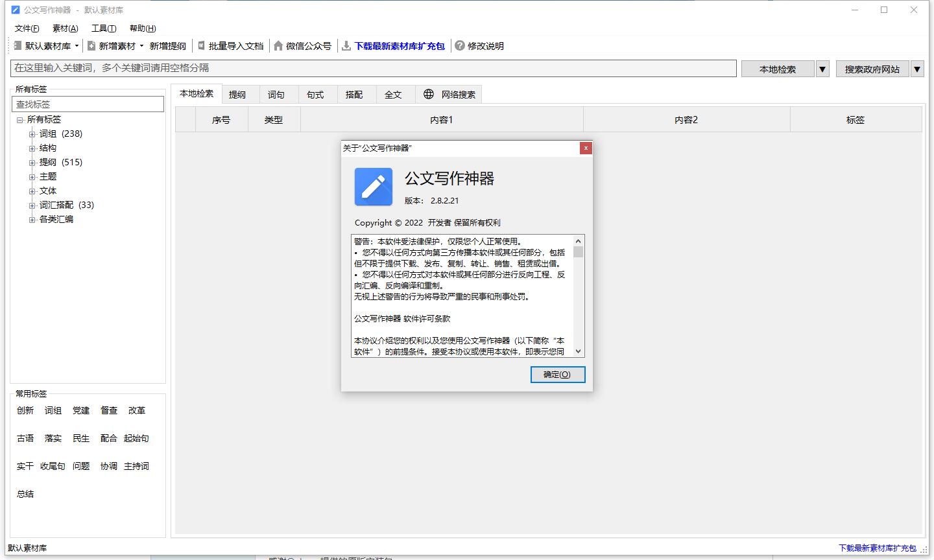Screen dimensions: 934x560
Task: Click the 查找标签 tag search field
Action: coord(88,104)
